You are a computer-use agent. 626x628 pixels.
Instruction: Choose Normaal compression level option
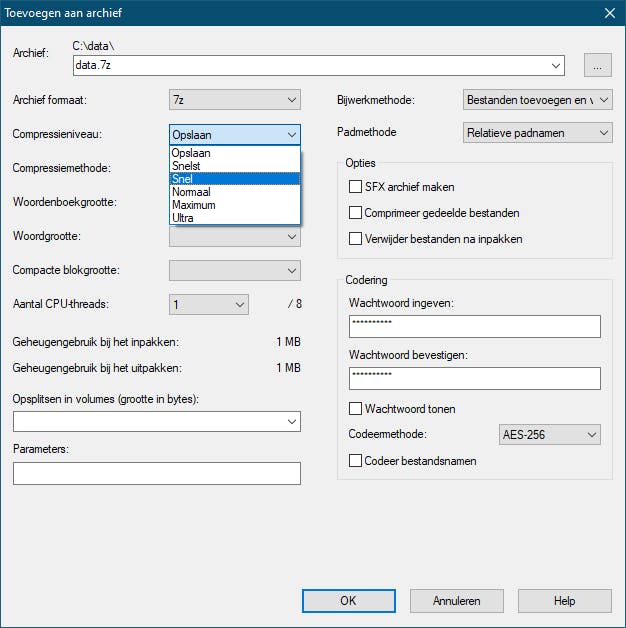pyautogui.click(x=191, y=192)
